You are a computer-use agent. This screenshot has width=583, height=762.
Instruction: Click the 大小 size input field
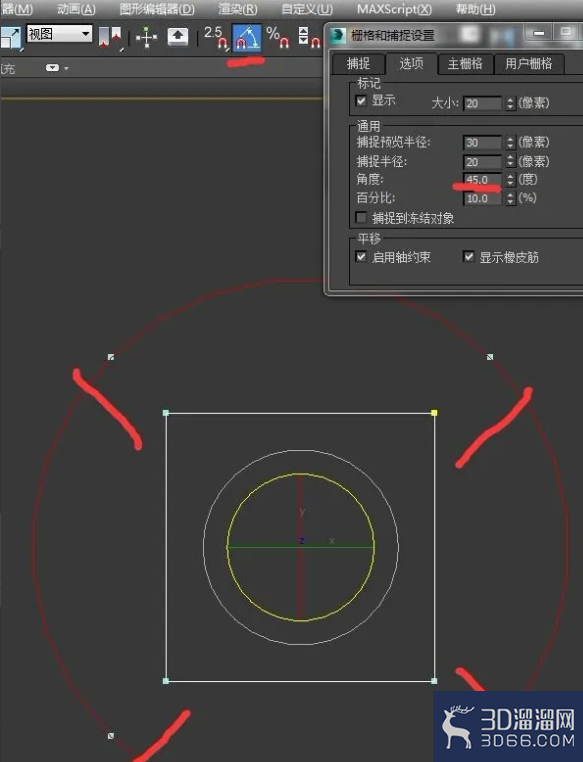pos(482,103)
